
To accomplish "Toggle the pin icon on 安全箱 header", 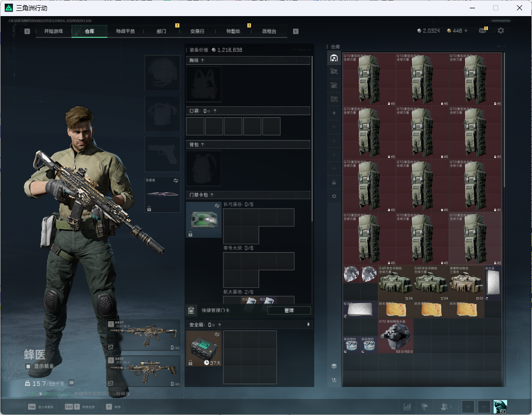I will (x=308, y=325).
